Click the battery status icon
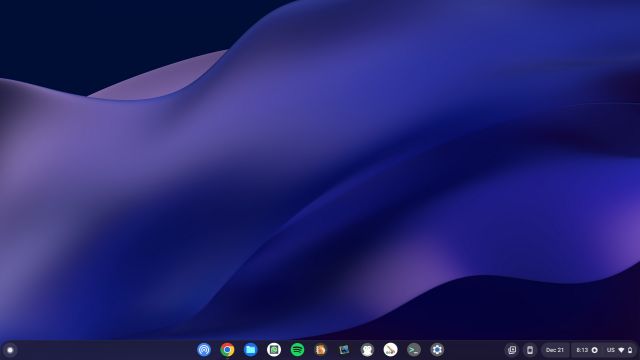 pyautogui.click(x=630, y=350)
